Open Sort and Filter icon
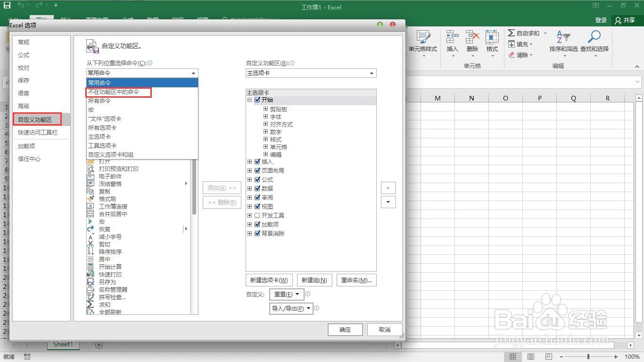Screen dimensions: 644x362 (563, 37)
